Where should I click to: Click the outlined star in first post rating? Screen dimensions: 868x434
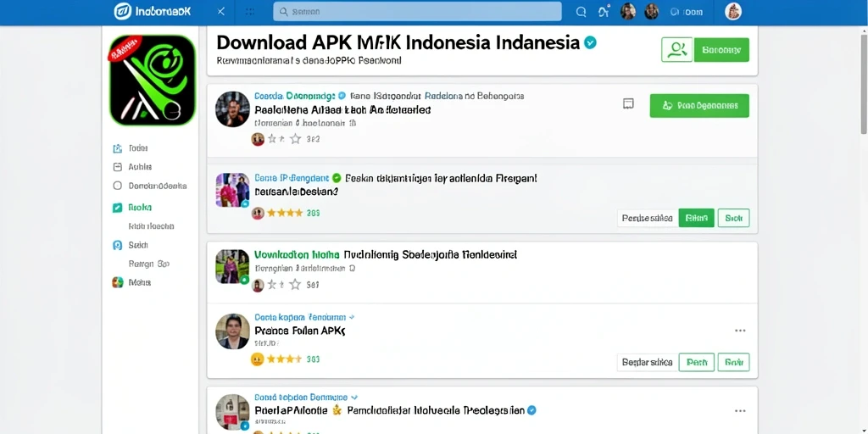[x=296, y=139]
